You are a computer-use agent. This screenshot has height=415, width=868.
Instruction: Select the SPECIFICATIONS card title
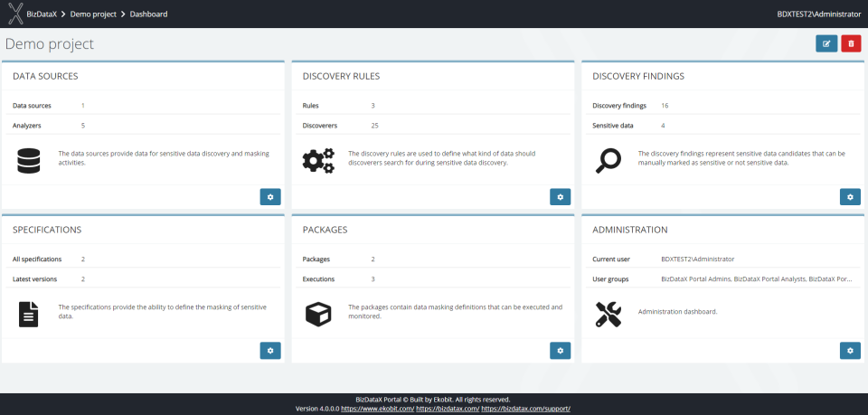[47, 230]
